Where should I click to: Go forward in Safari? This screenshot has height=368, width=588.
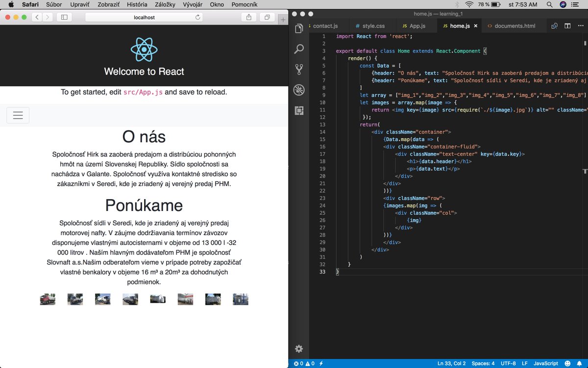[x=48, y=17]
